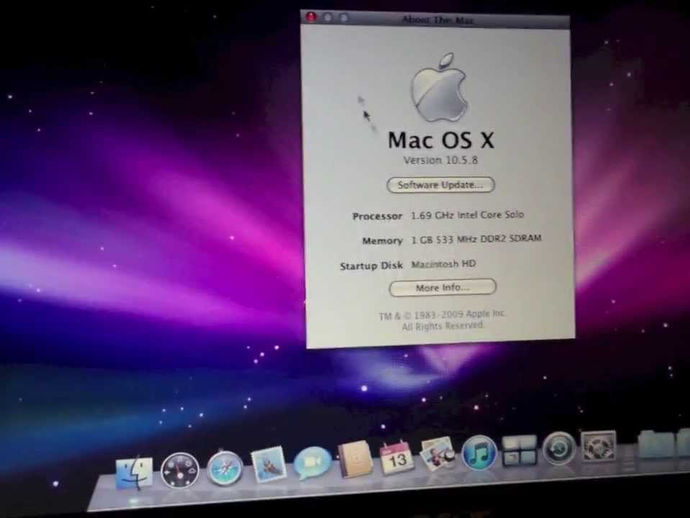Open System Preferences from the Dock
The image size is (690, 518).
tap(598, 446)
